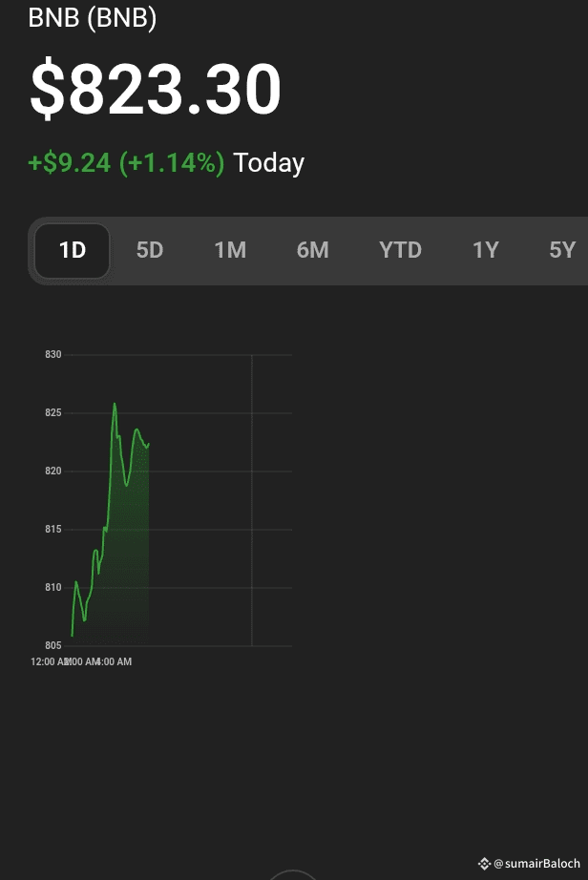Tap the $823.30 price value
The width and height of the screenshot is (588, 880).
156,90
